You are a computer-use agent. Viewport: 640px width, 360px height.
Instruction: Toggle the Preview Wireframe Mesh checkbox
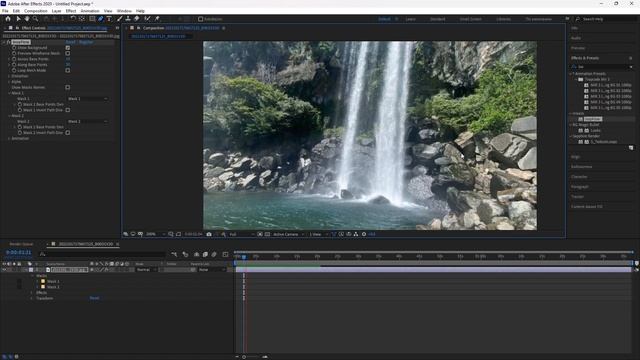click(x=68, y=53)
